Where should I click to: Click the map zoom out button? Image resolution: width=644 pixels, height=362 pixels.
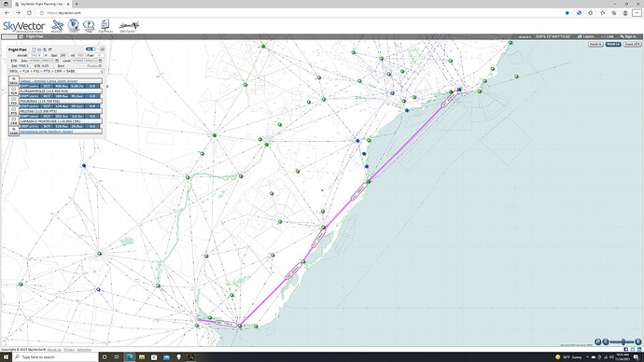pyautogui.click(x=606, y=341)
